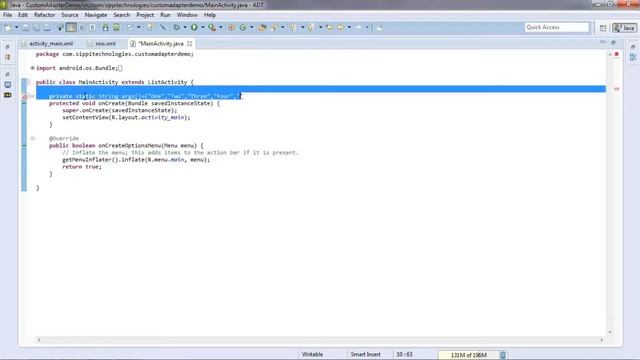
Task: Open the Navigate menu
Action: click(96, 15)
